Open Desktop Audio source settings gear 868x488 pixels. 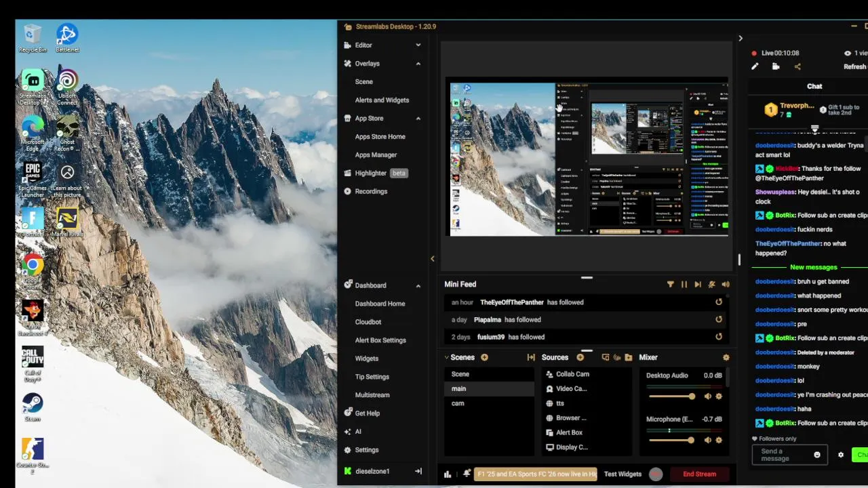click(x=719, y=396)
